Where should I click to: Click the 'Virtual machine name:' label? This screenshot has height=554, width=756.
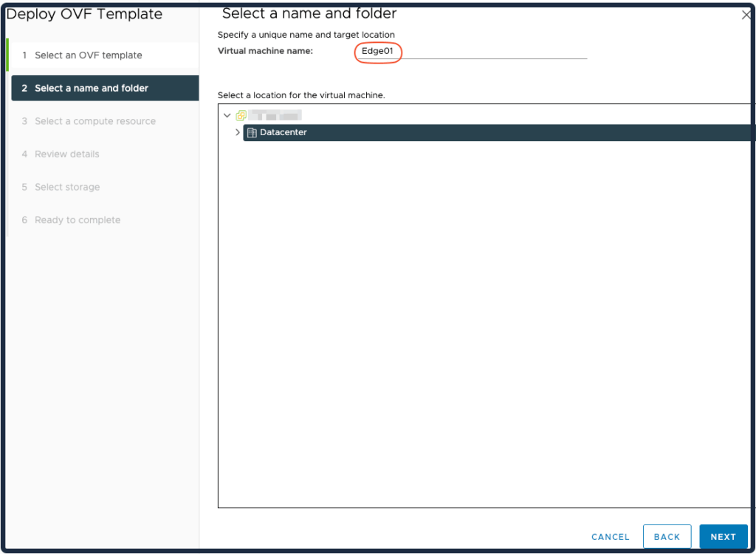tap(265, 51)
